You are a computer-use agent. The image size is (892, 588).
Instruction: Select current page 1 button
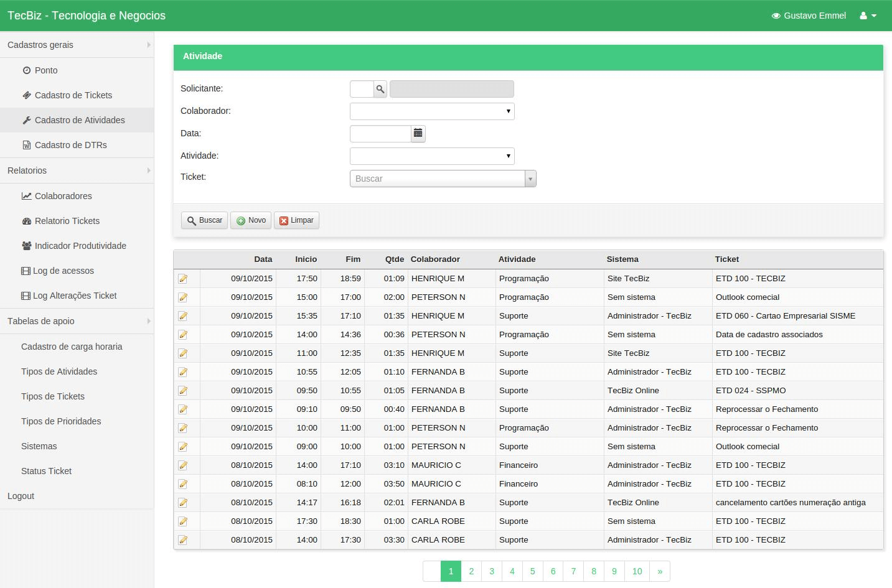[x=451, y=571]
